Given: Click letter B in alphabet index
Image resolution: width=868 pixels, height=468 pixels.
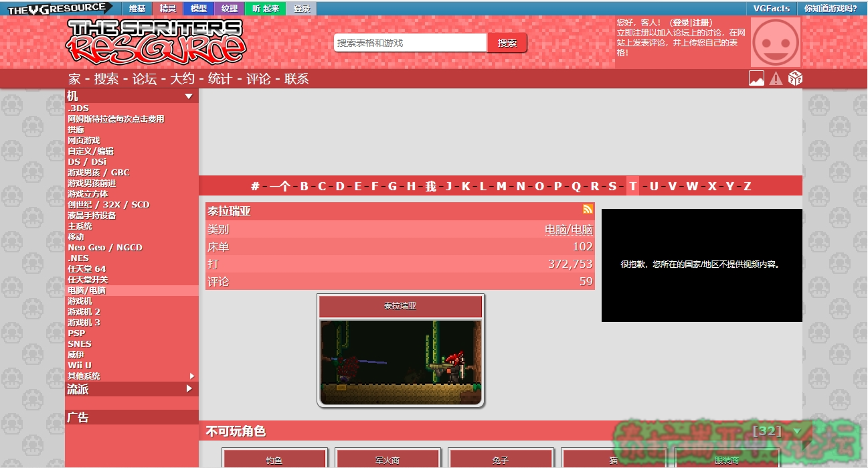Looking at the screenshot, I should pos(304,186).
